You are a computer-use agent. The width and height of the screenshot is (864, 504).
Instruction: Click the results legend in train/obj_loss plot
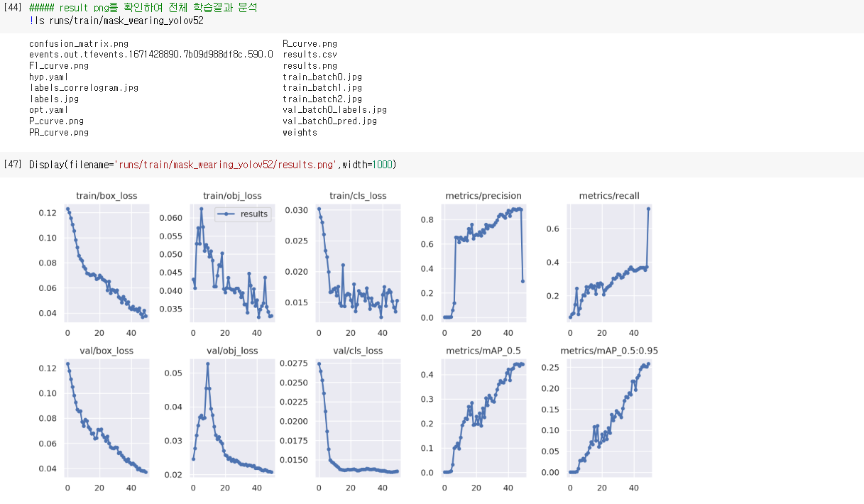pos(244,214)
